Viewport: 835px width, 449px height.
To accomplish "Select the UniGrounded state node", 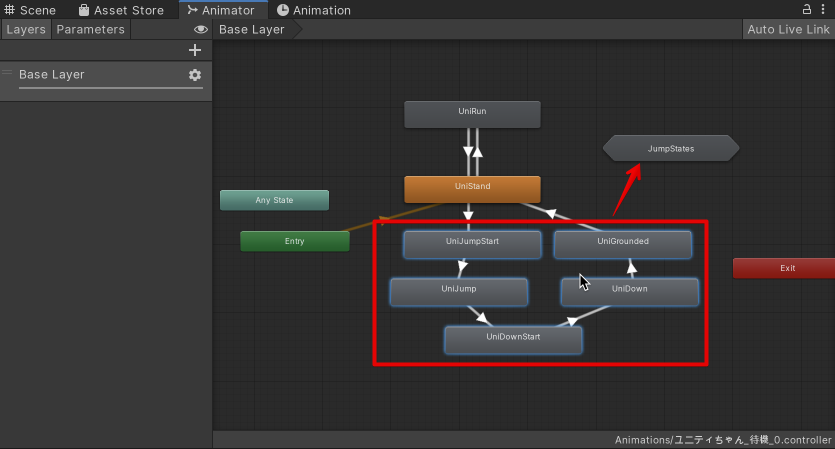I will pos(623,244).
